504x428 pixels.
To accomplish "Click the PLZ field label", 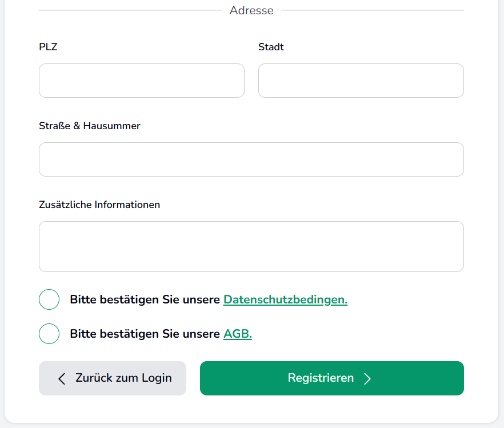I will [x=48, y=47].
